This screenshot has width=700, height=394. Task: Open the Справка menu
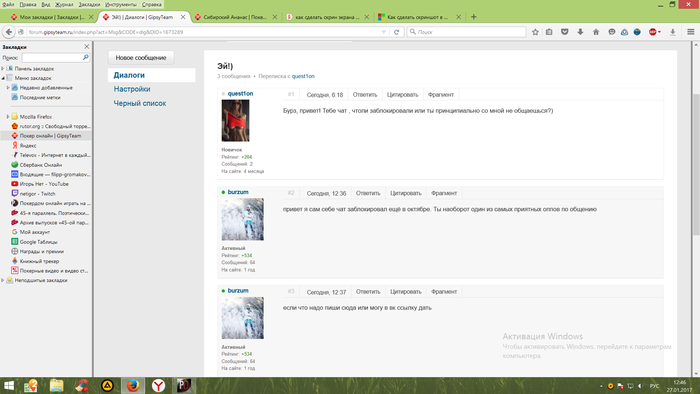point(152,4)
